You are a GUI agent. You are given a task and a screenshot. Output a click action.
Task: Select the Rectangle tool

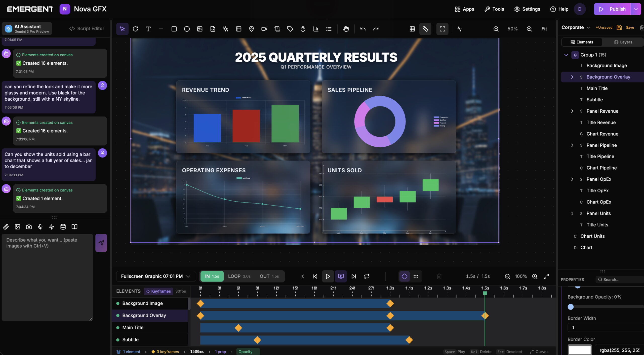tap(174, 29)
